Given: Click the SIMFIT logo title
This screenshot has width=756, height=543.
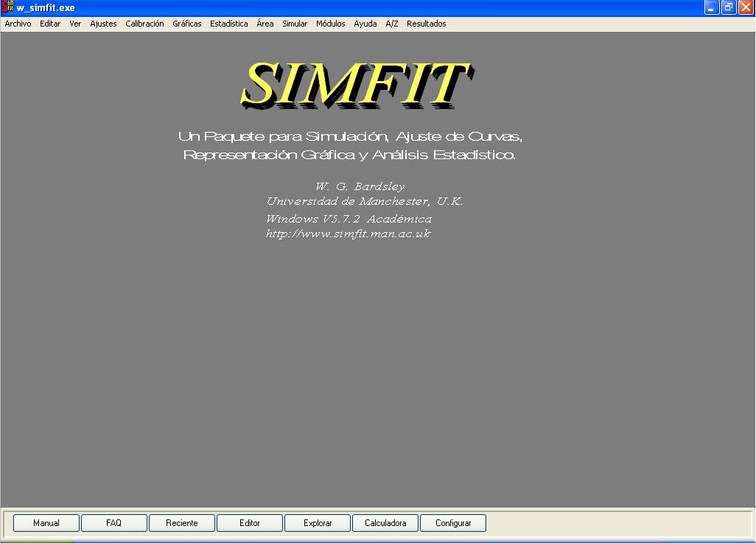Looking at the screenshot, I should click(357, 85).
